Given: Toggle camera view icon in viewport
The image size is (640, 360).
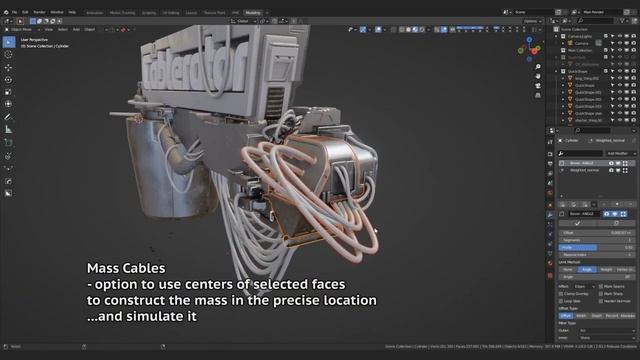Looking at the screenshot, I should 538,86.
